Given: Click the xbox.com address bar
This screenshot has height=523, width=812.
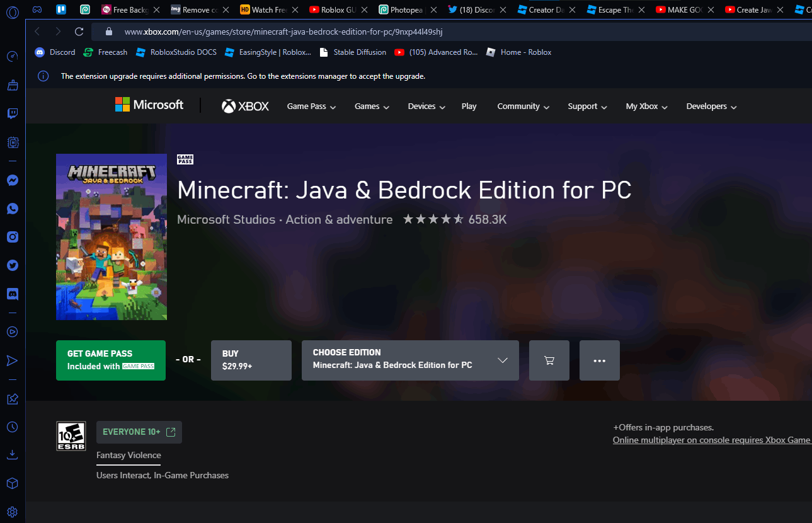Looking at the screenshot, I should (x=452, y=32).
